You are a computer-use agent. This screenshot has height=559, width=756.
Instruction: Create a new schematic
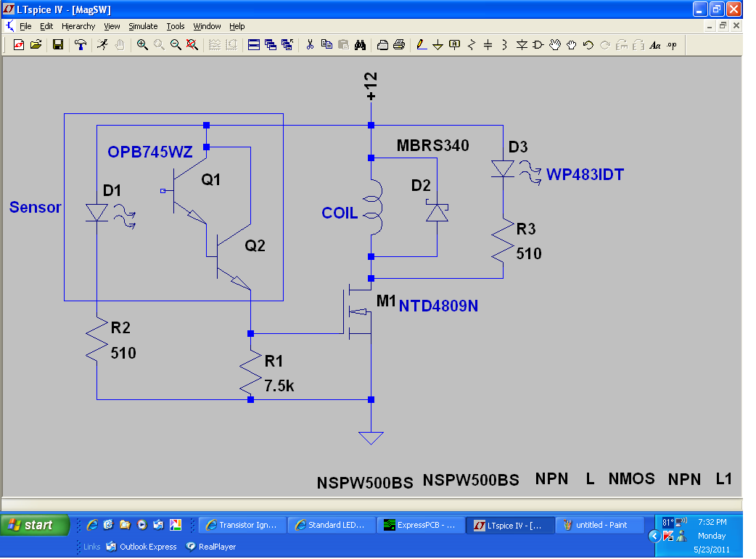[x=19, y=45]
